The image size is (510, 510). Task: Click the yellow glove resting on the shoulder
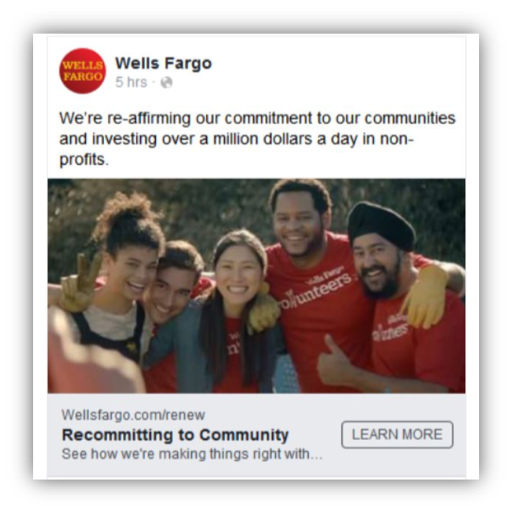coord(424,296)
